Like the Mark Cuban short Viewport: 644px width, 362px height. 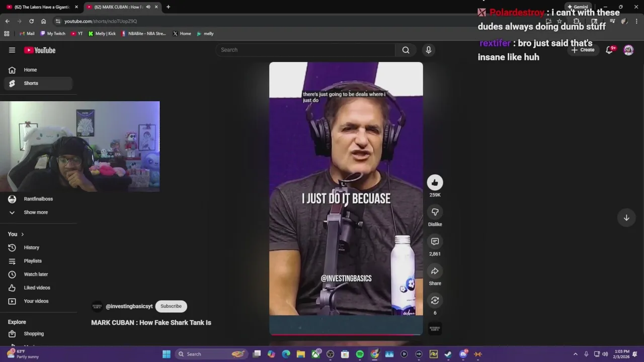coord(435,183)
